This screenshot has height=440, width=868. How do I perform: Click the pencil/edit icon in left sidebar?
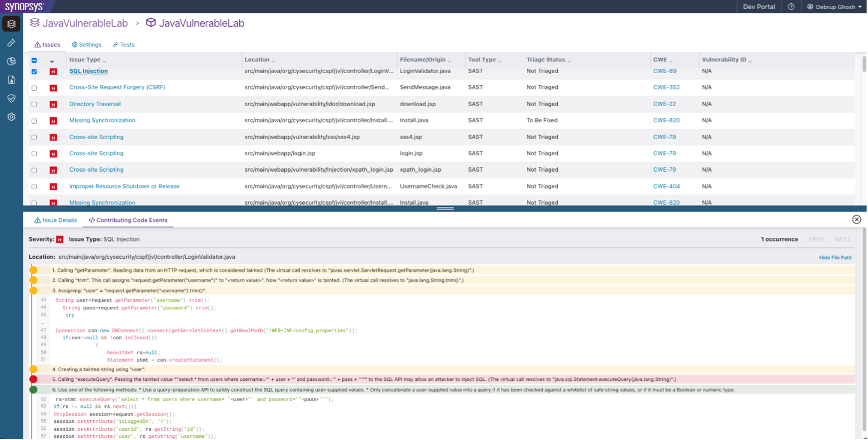point(11,43)
